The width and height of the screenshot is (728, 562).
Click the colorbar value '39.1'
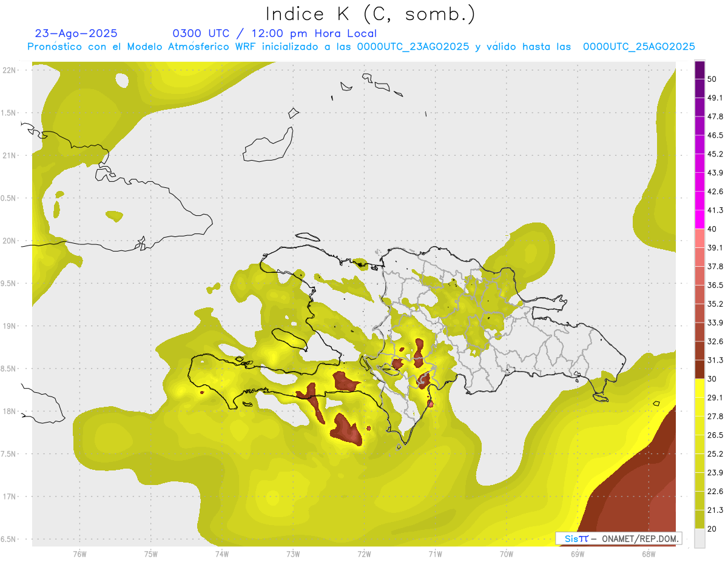point(715,247)
